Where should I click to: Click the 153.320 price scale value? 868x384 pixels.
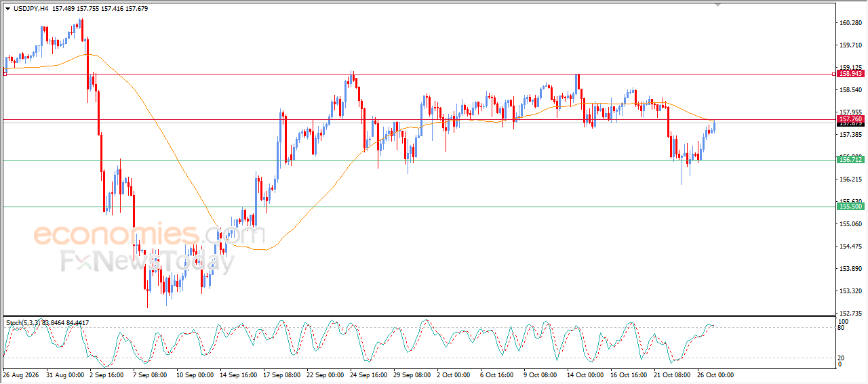850,291
